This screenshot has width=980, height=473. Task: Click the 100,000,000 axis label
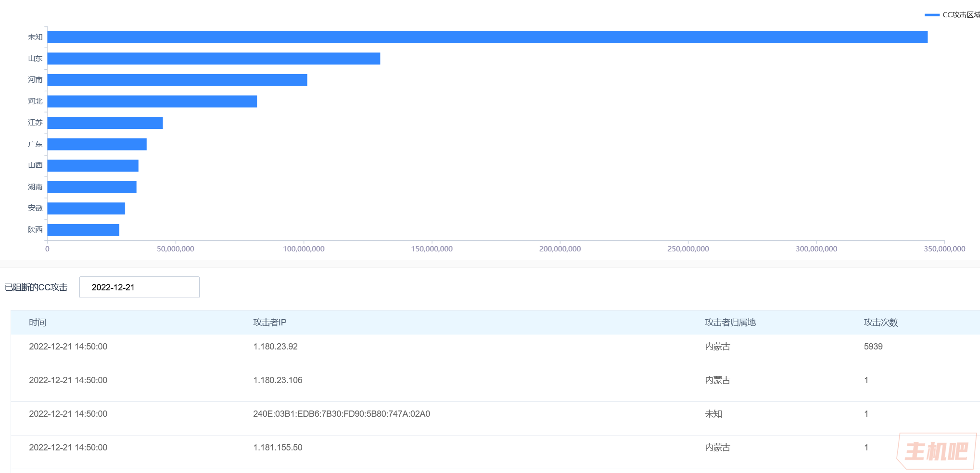click(x=304, y=249)
